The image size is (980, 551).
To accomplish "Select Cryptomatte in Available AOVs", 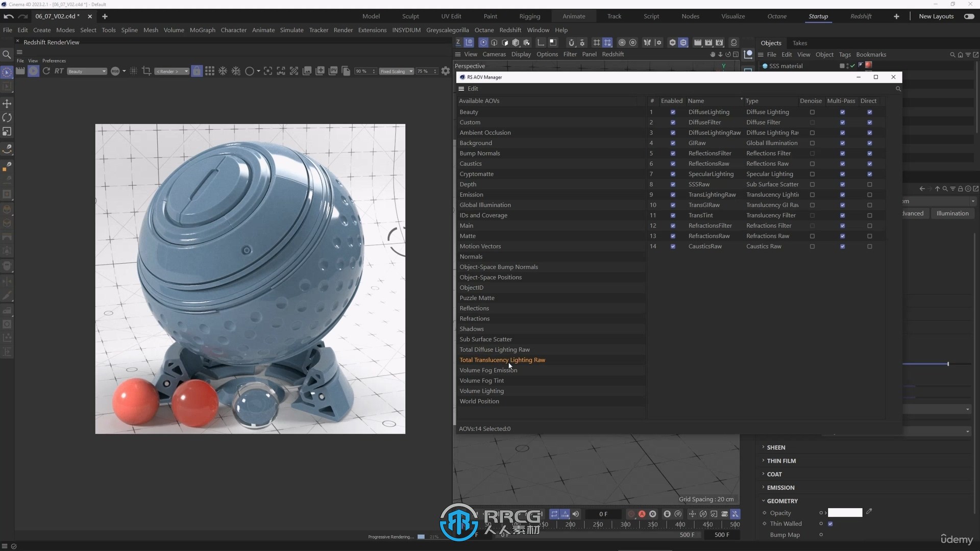I will point(476,174).
